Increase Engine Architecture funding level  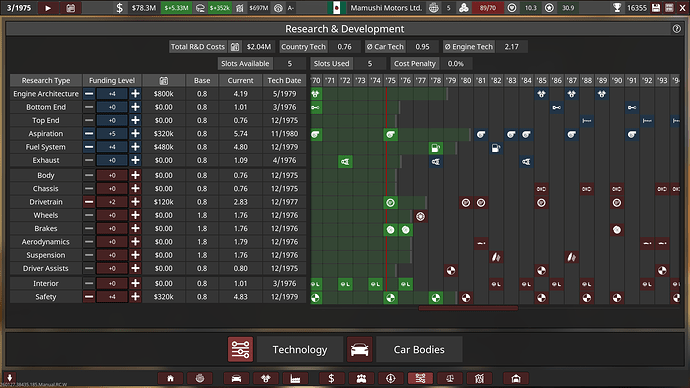(x=136, y=94)
